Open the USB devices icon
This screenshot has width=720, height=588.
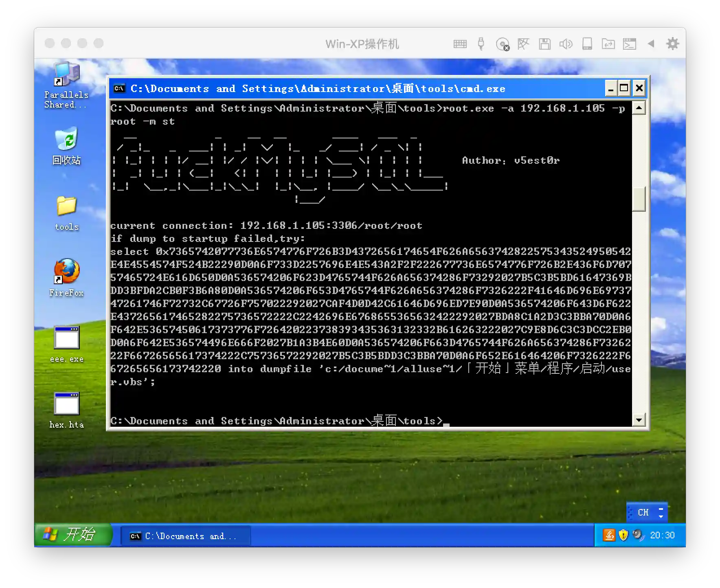coord(481,44)
